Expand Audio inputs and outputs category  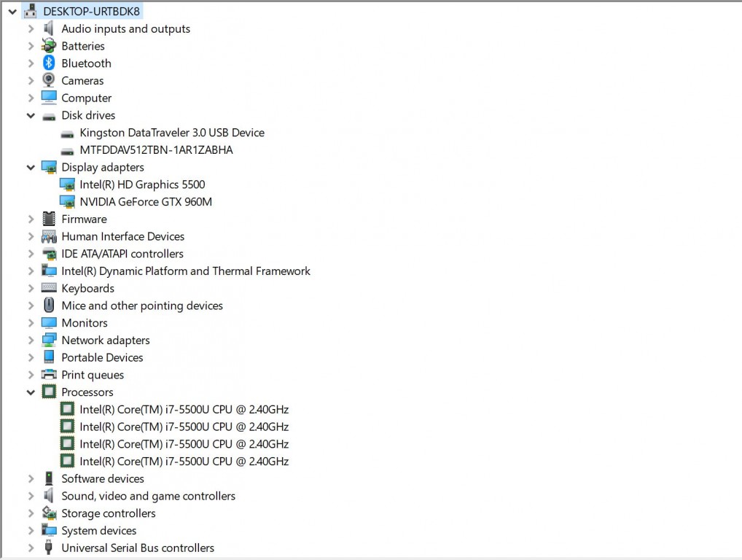coord(31,29)
